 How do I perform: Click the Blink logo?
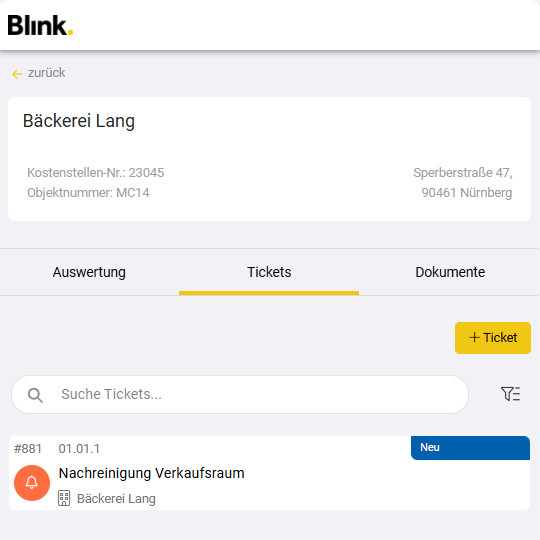tap(40, 25)
